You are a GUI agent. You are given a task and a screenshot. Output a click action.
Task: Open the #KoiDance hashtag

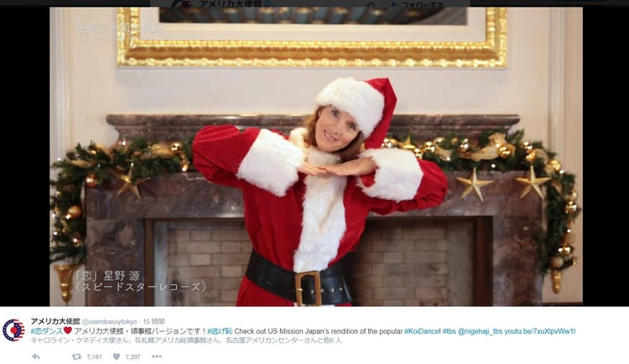(x=422, y=331)
